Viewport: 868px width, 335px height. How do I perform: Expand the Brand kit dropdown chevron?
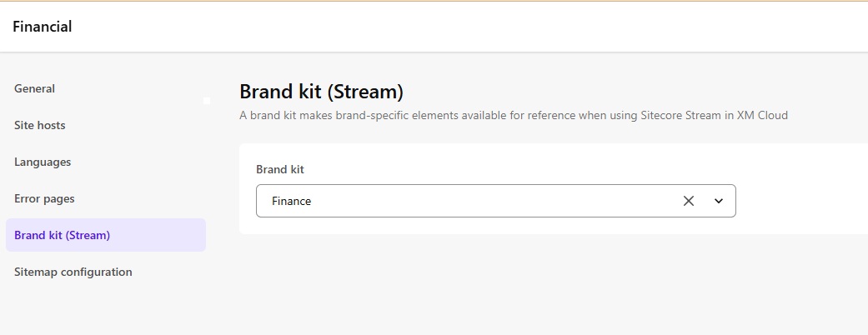(719, 201)
